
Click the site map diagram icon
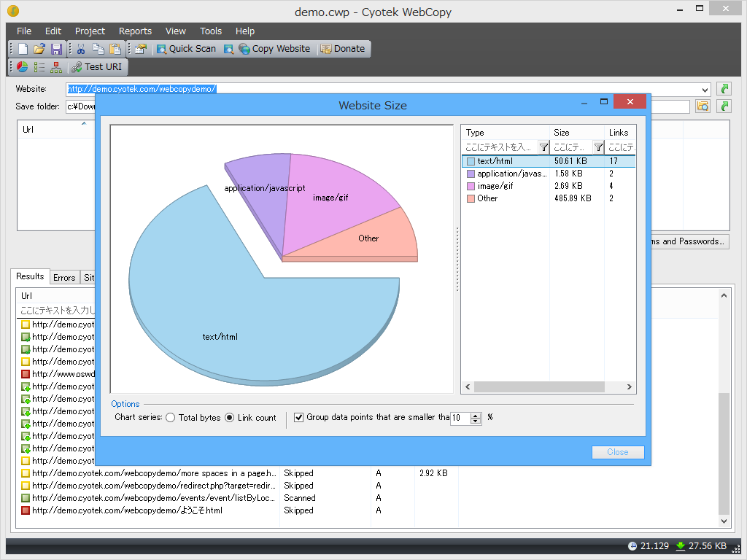coord(56,67)
